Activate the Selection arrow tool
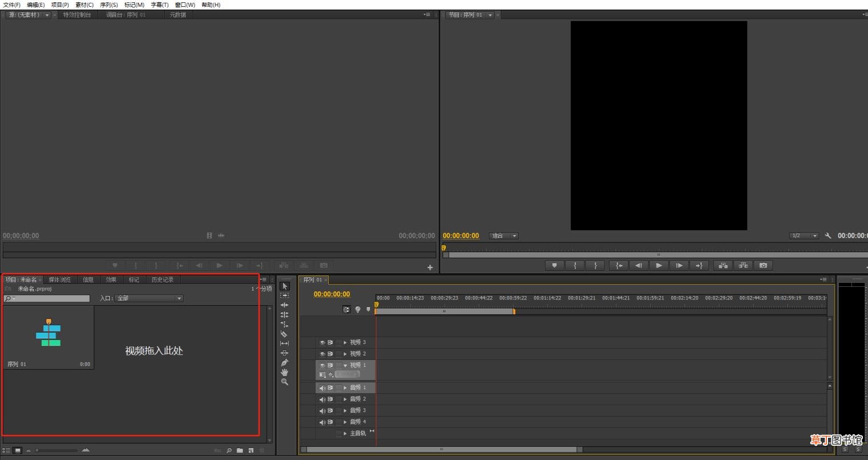 pos(285,286)
